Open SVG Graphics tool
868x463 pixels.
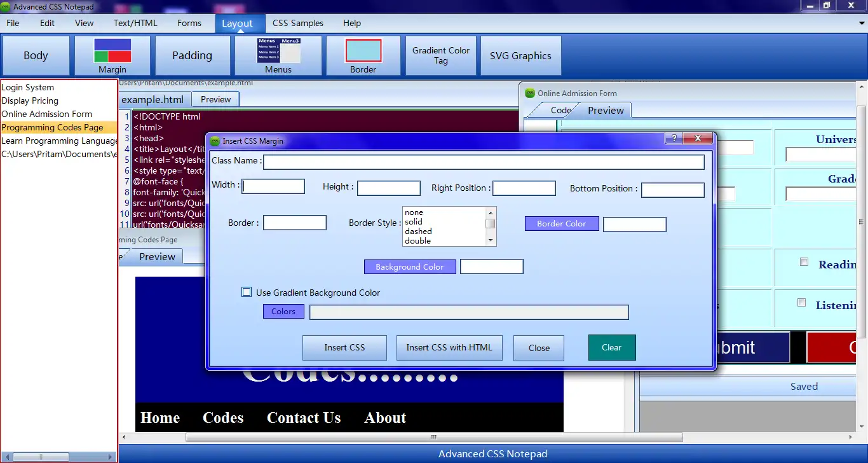(520, 55)
